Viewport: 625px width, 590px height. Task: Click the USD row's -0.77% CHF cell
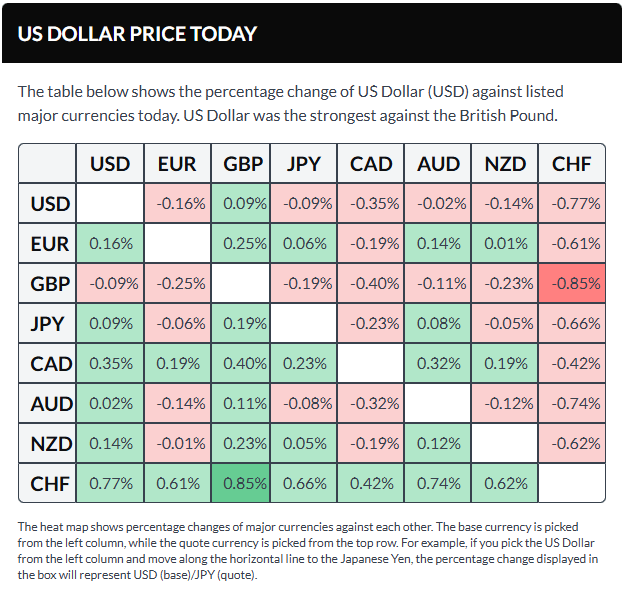pos(572,203)
